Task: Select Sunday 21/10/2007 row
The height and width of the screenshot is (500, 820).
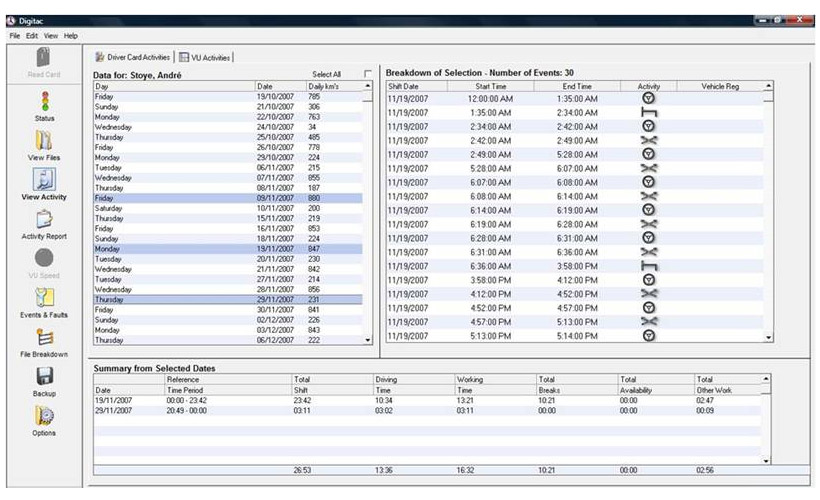Action: [x=228, y=107]
